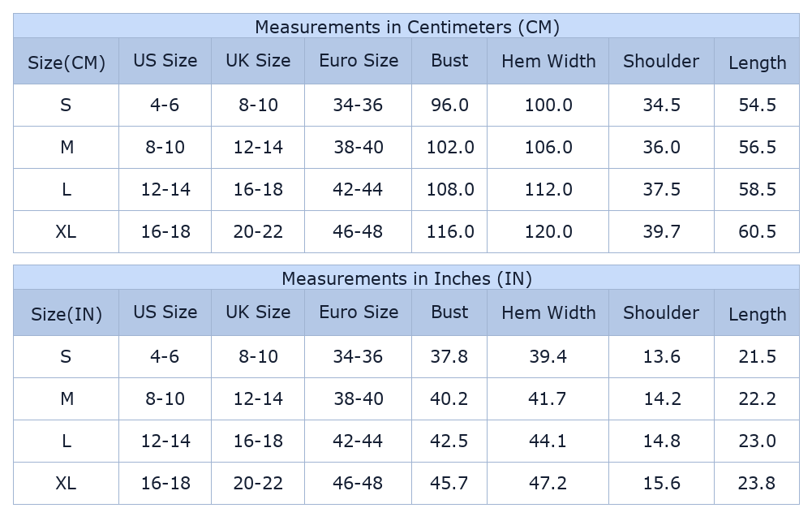
Task: Select the 37.5 shoulder cell
Action: point(661,190)
